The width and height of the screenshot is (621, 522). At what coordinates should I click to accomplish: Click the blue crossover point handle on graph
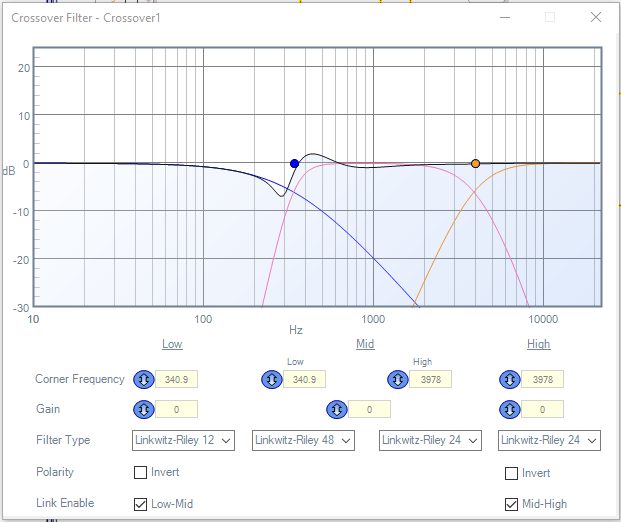pos(294,163)
